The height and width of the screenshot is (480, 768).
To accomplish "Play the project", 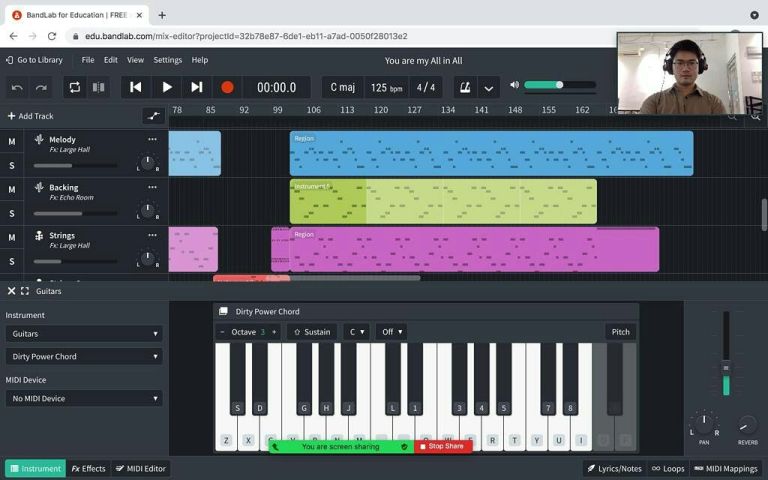I will tap(167, 87).
